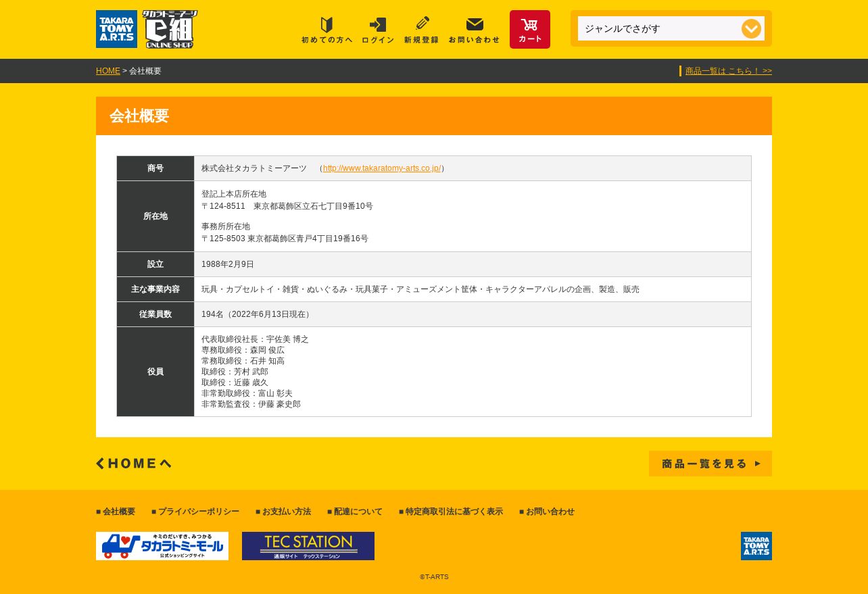Open footer 特定商取引法に基づく表示 link
The height and width of the screenshot is (594, 868).
(451, 512)
